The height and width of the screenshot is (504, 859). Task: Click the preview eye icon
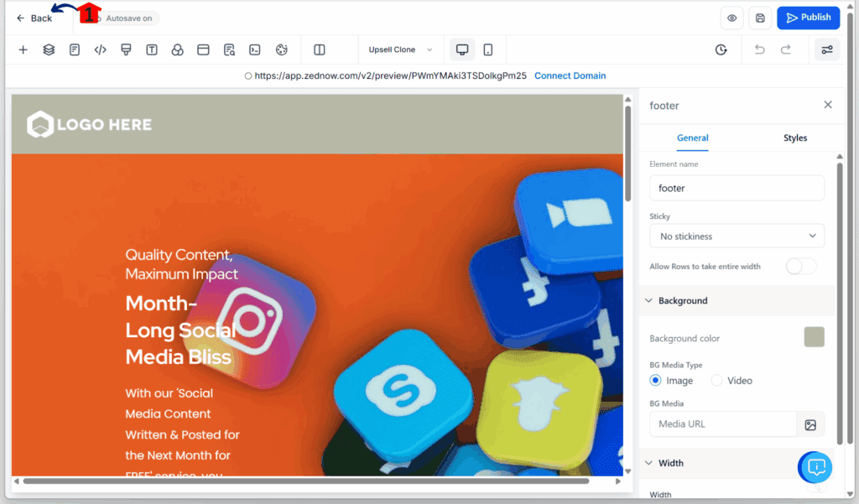731,18
